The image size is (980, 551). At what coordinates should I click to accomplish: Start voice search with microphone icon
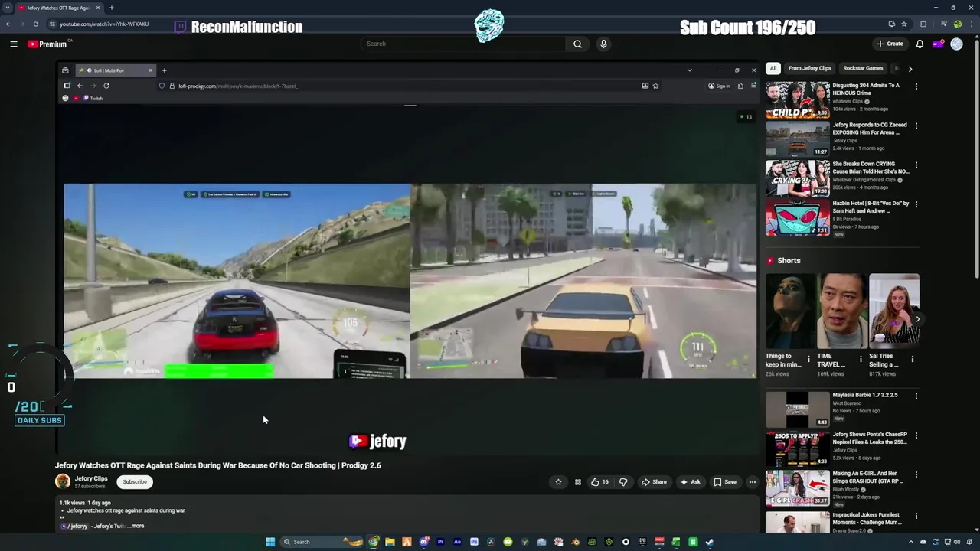603,44
